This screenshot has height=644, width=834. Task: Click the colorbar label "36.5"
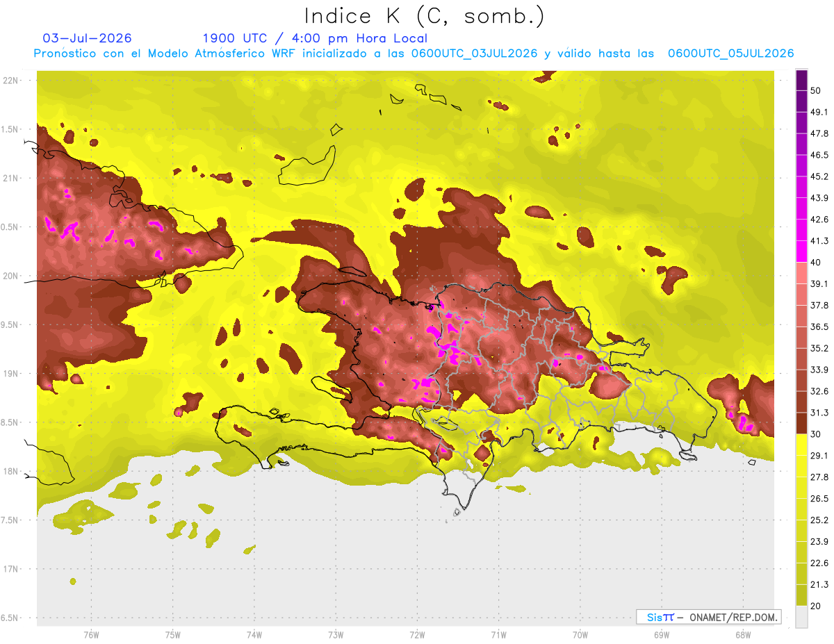click(819, 327)
